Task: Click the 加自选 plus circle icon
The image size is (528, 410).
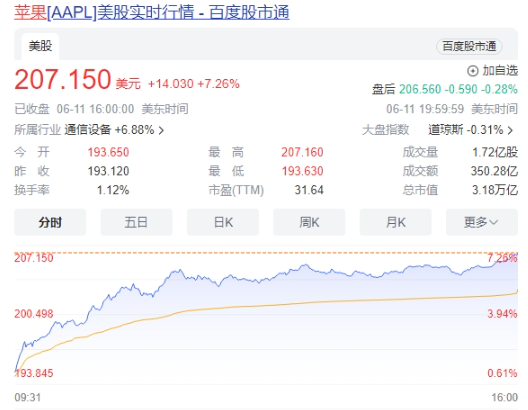Action: point(472,71)
